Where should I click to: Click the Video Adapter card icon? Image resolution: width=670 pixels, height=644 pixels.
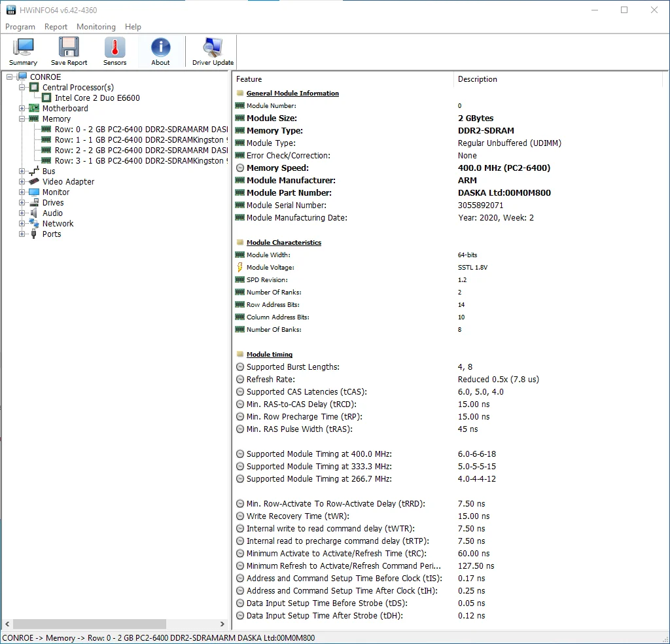[34, 182]
